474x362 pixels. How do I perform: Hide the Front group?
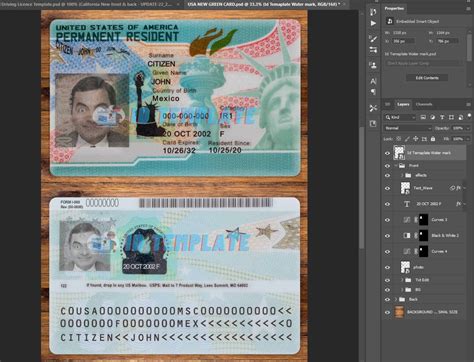pyautogui.click(x=387, y=166)
